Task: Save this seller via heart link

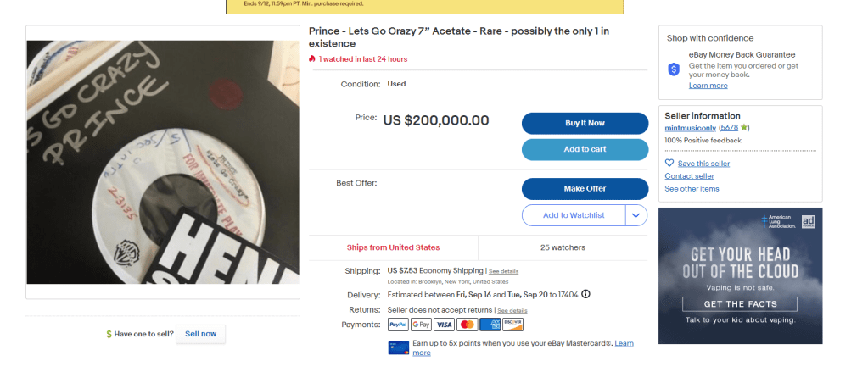Action: click(x=697, y=163)
